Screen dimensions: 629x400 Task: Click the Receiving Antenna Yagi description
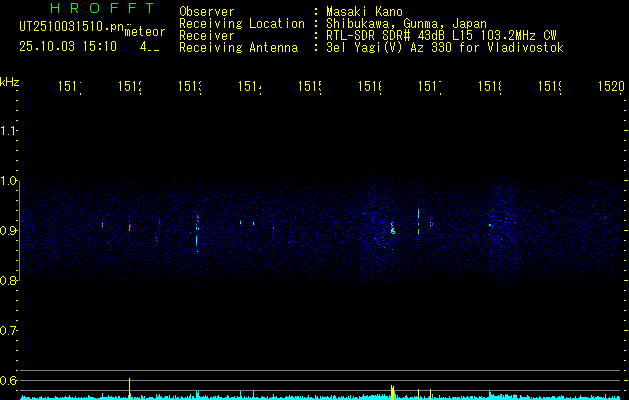[x=445, y=48]
